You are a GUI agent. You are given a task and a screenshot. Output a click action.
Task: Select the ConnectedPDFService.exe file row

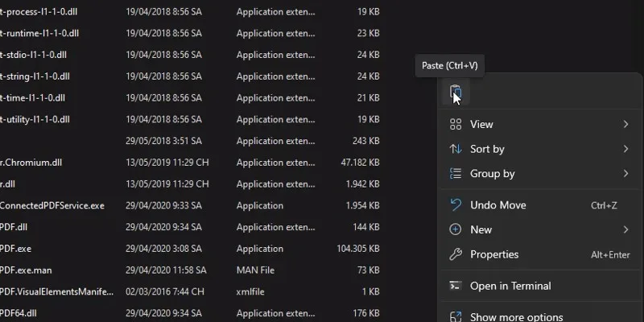point(52,205)
